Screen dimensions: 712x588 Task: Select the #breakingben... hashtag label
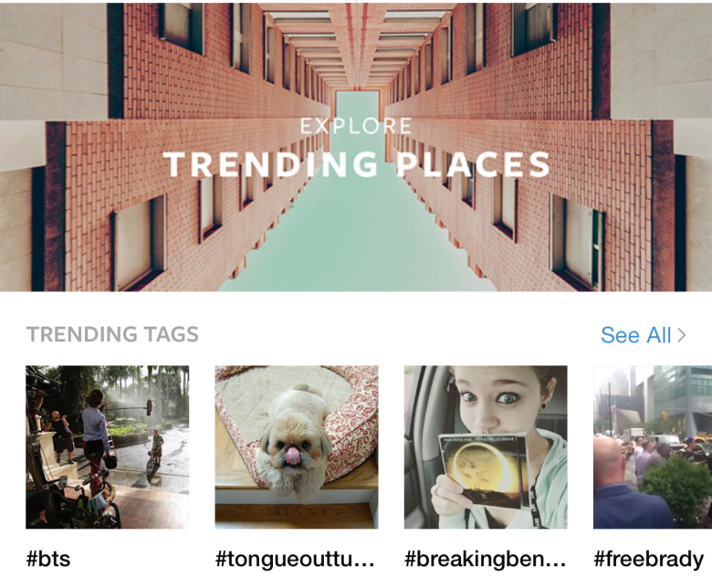(x=485, y=559)
